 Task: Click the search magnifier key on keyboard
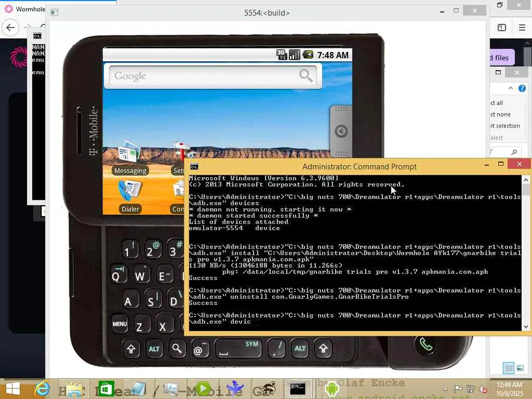[177, 349]
